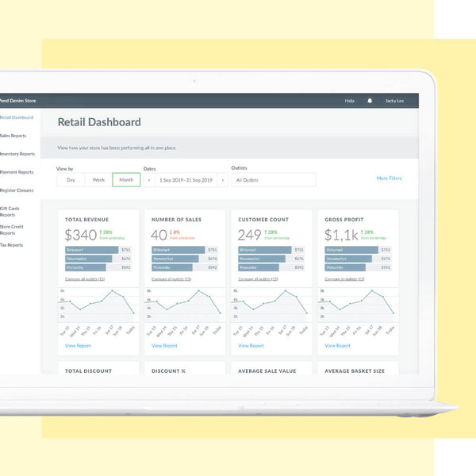Open Sales Reports in the sidebar

click(13, 136)
